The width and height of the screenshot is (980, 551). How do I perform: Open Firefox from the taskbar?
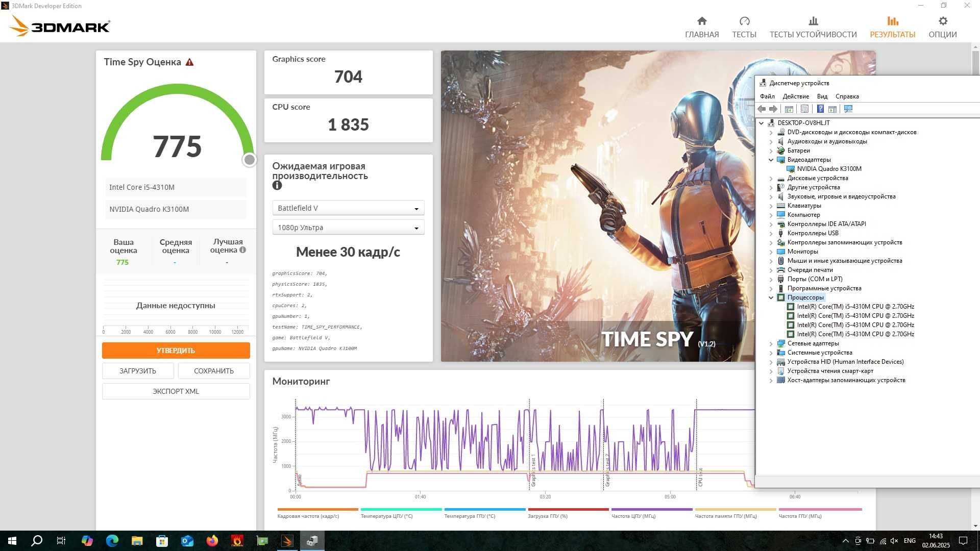pyautogui.click(x=212, y=541)
